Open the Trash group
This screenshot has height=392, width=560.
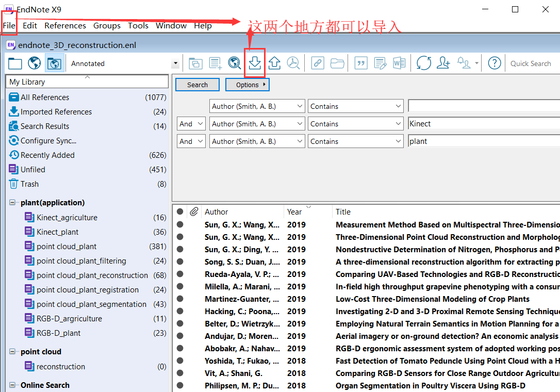click(88, 184)
